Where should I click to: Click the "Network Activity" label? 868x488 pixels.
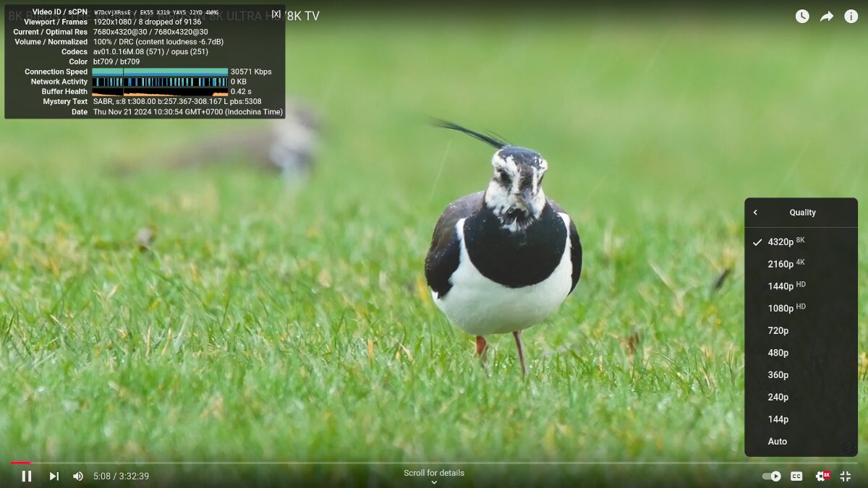pyautogui.click(x=59, y=82)
